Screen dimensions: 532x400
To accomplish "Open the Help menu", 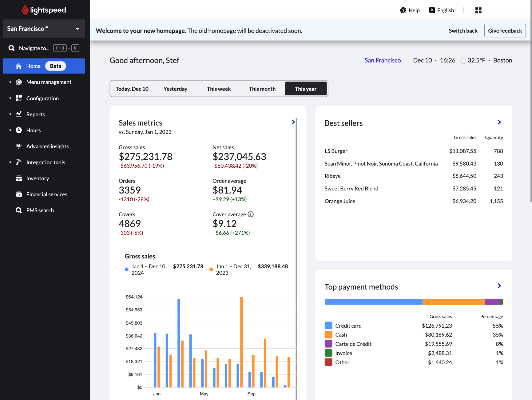I will click(x=410, y=10).
